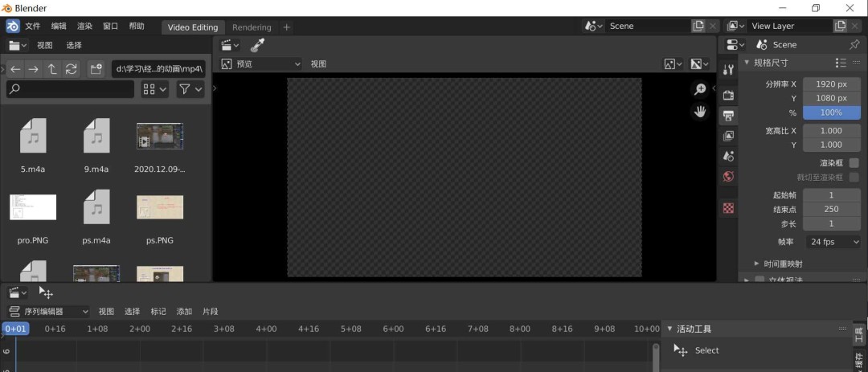
Task: Go up to parent directory
Action: (52, 69)
